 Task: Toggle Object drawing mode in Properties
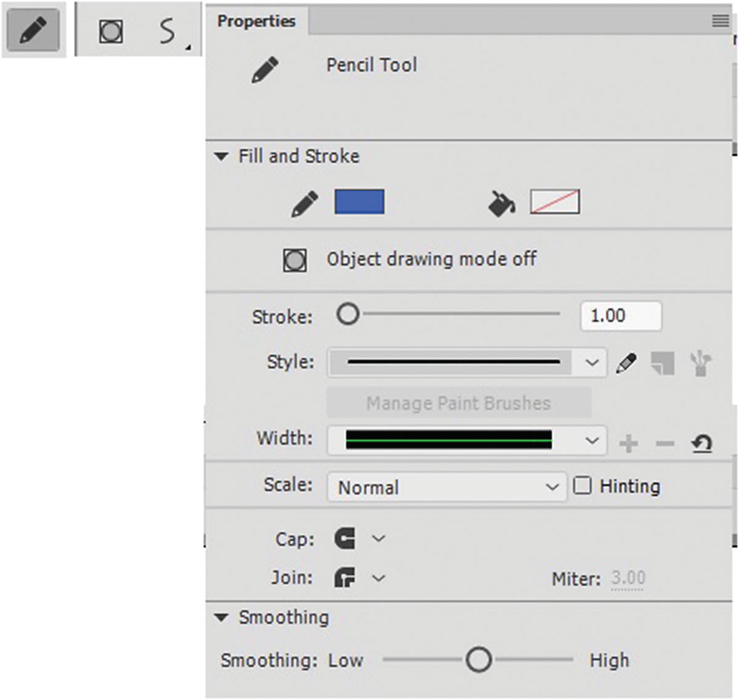coord(295,260)
